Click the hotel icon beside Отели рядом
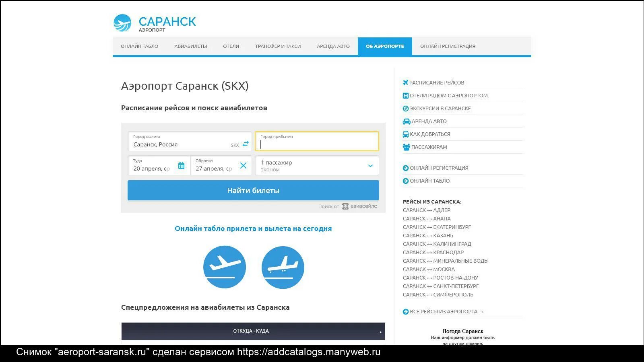The image size is (644, 362). point(406,96)
